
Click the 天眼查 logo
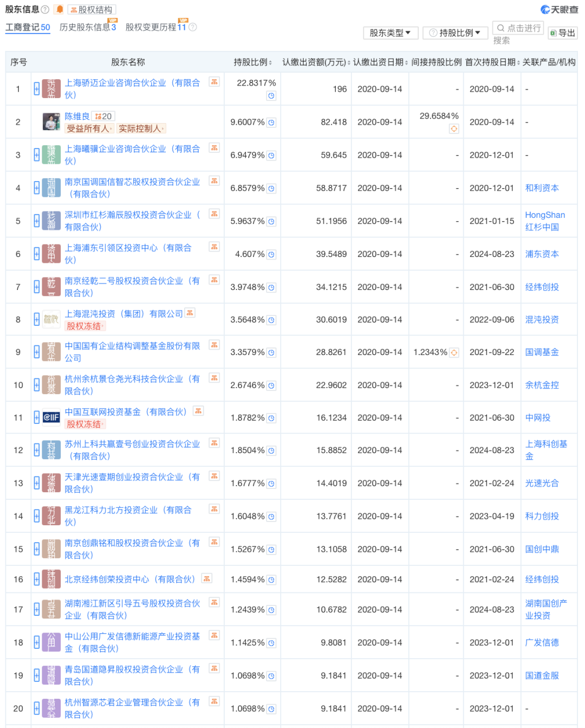tap(559, 8)
